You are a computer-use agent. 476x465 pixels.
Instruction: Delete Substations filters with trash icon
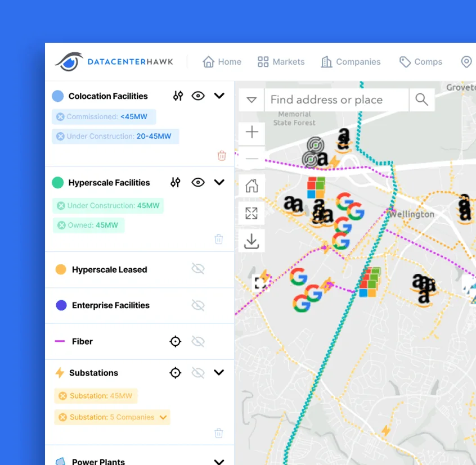[x=219, y=433]
